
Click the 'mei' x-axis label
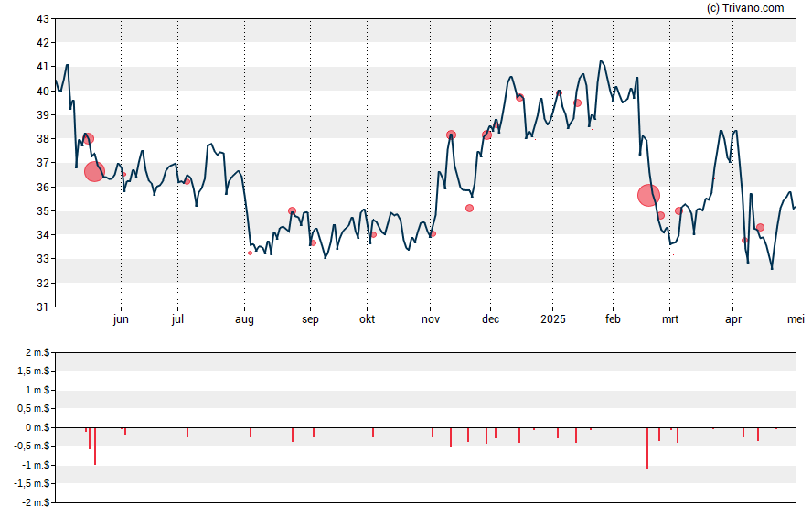click(796, 319)
